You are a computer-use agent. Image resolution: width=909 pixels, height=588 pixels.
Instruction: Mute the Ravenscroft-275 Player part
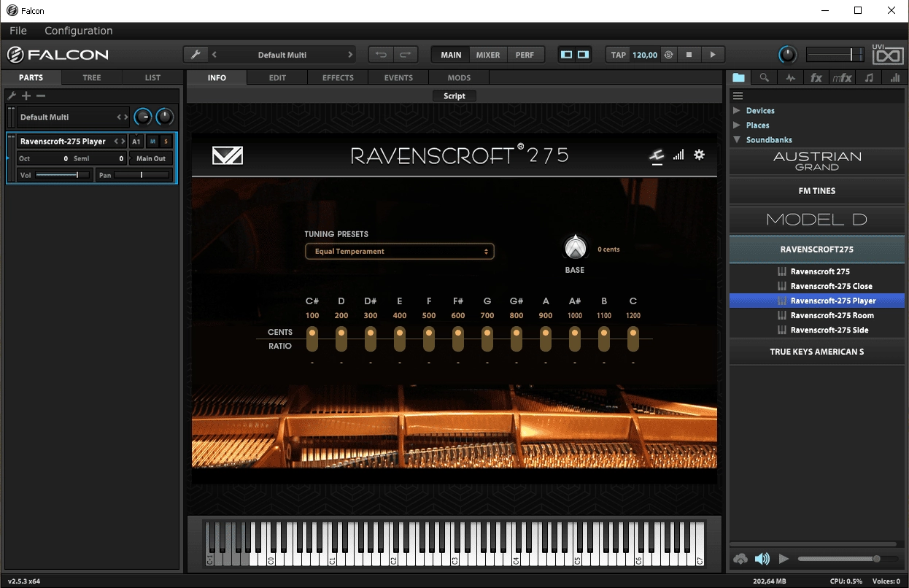point(152,142)
